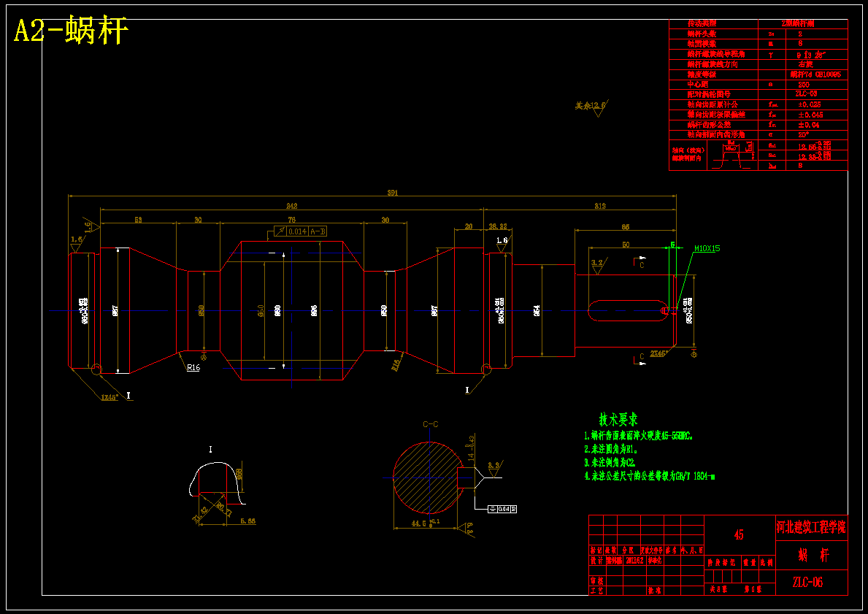Click the '2X45°' chamfer annotation
868x614 pixels.
(659, 353)
